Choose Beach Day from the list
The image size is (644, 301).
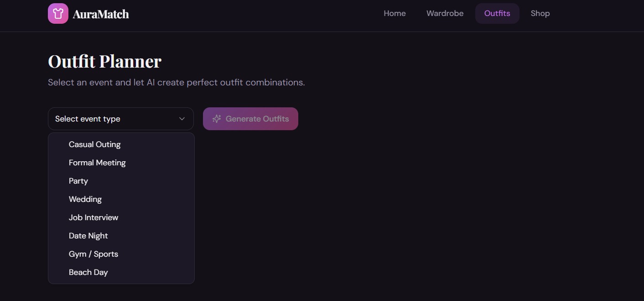click(x=121, y=272)
